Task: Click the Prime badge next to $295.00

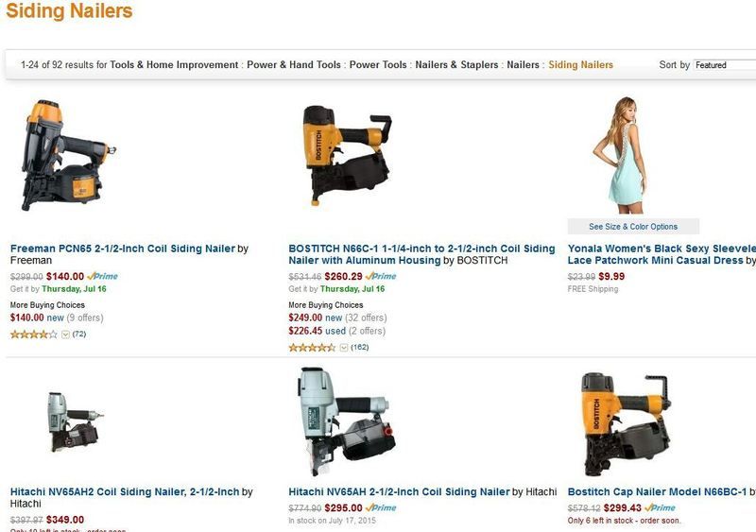Action: (x=381, y=507)
